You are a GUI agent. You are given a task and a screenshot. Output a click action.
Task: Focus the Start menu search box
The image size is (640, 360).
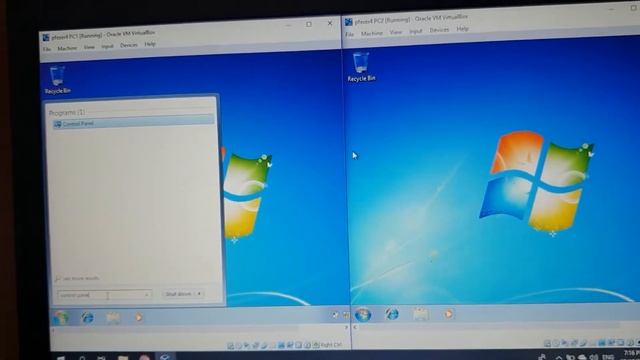tap(104, 295)
